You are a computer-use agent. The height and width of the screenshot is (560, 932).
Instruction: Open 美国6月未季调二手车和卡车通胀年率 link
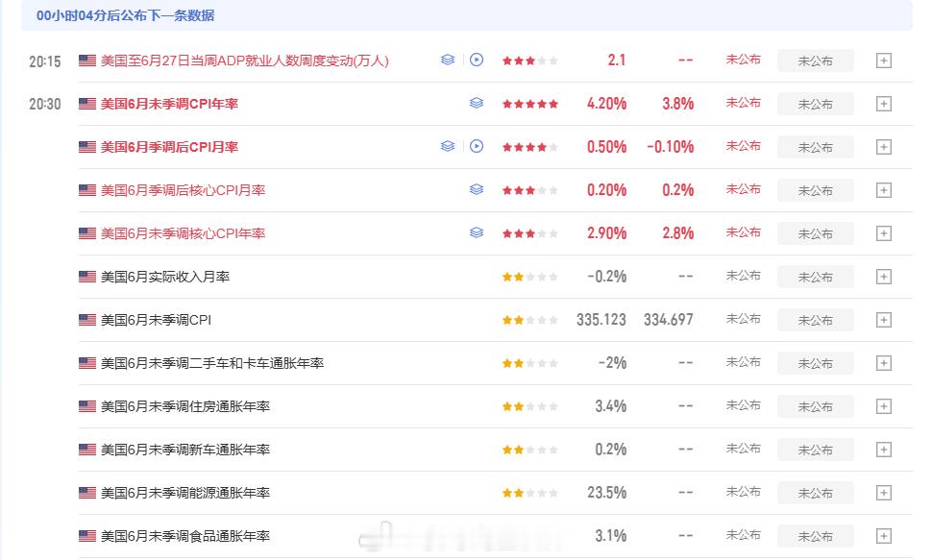tap(212, 363)
